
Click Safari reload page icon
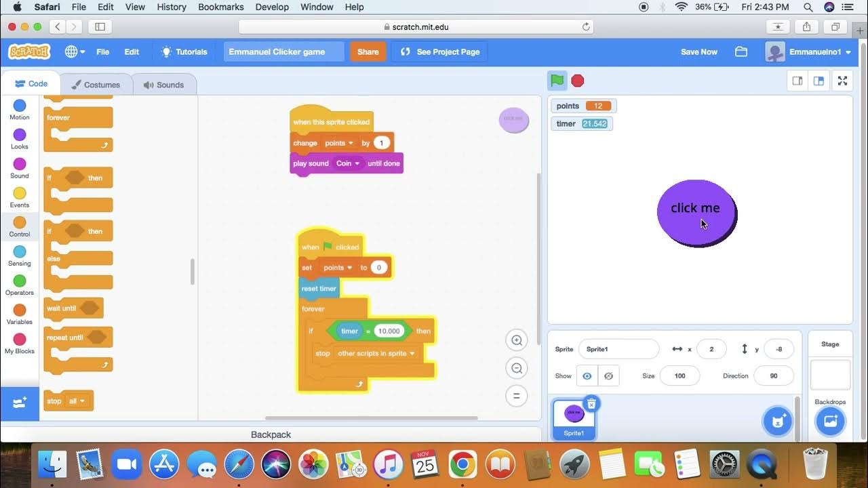(x=586, y=26)
